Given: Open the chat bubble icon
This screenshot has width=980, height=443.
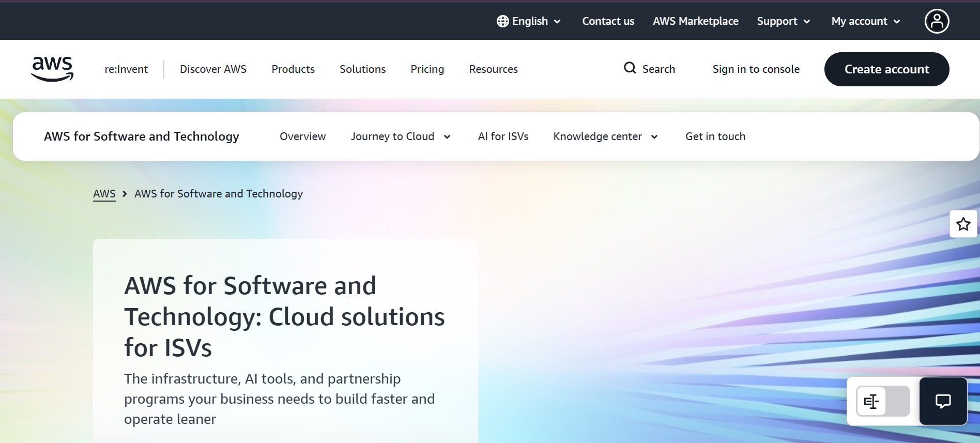Looking at the screenshot, I should tap(943, 401).
